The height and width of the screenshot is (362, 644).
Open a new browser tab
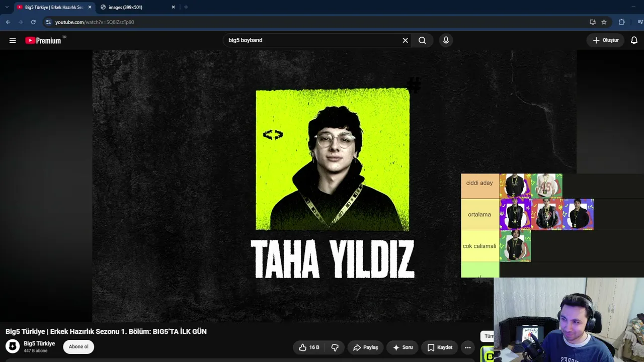pos(186,7)
